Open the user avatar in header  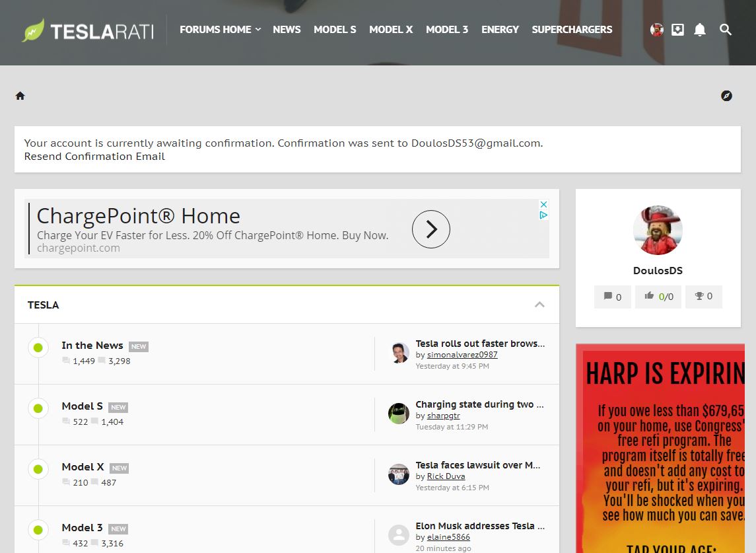tap(657, 30)
